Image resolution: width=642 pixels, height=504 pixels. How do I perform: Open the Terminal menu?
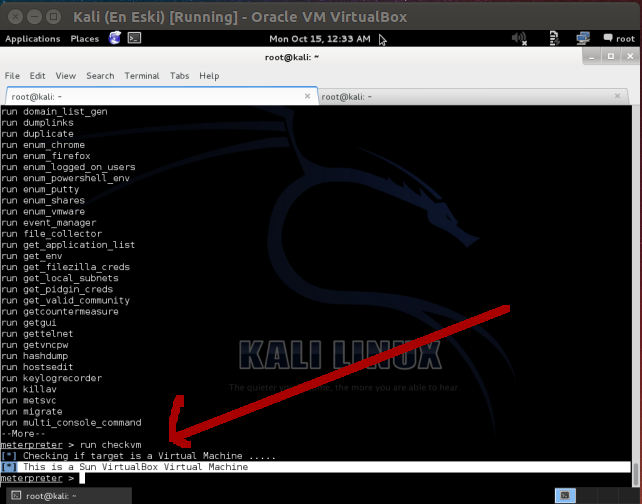tap(142, 76)
